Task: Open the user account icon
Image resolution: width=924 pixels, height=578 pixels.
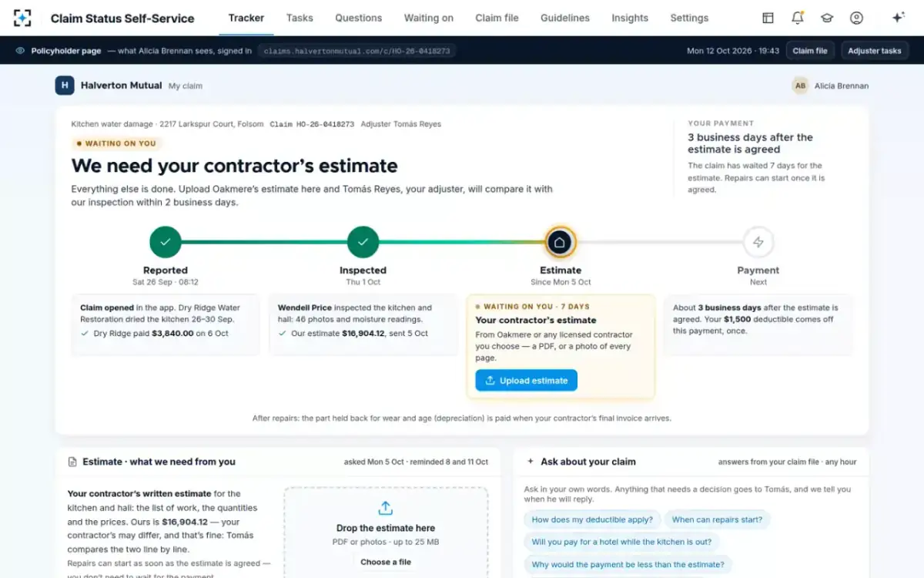Action: [x=856, y=18]
